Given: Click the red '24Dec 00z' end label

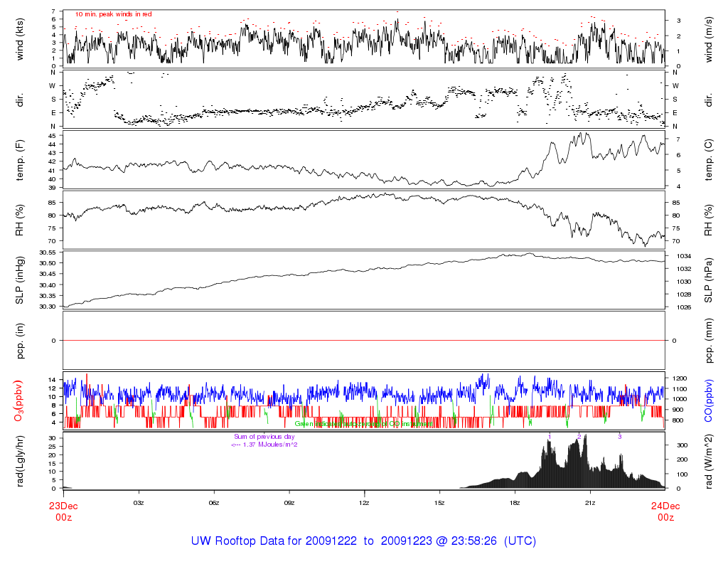Looking at the screenshot, I should point(665,511).
